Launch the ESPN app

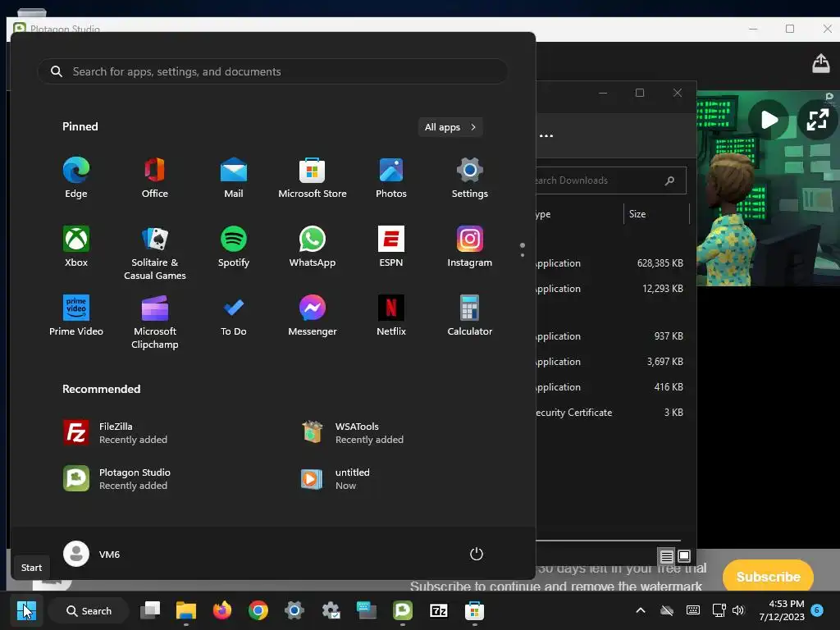[391, 247]
